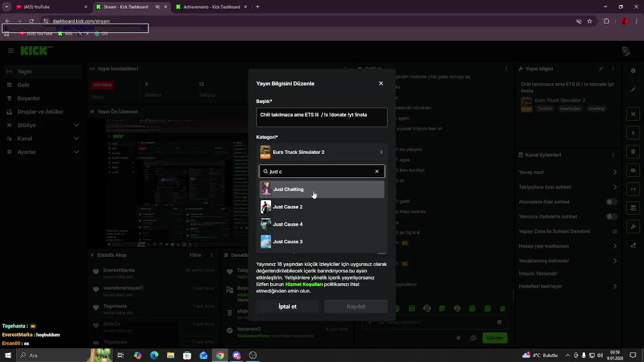Open Yapay Zeka ile Sohbet Denetimi link
644x362 pixels.
568,231
